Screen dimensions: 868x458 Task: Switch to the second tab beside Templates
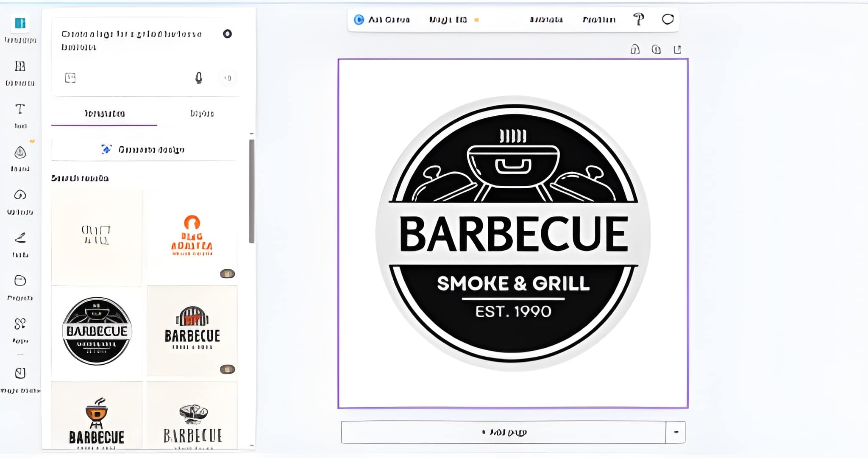pos(202,114)
